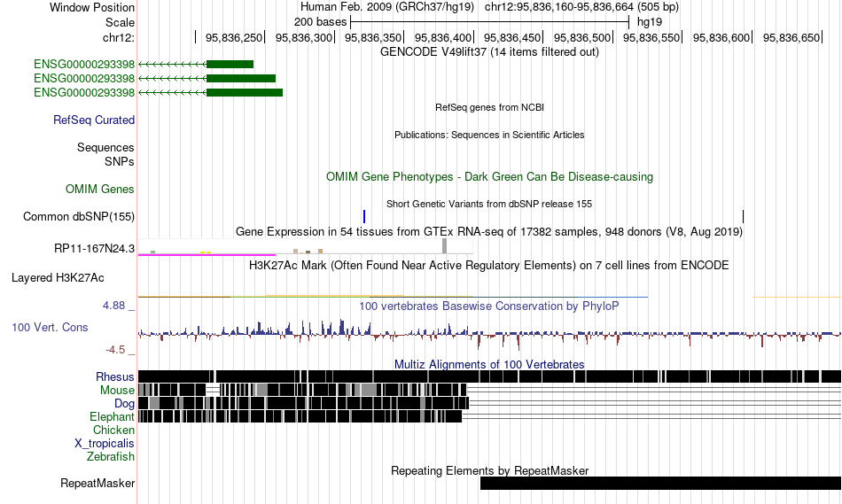Click the Mouse species label
This screenshot has width=842, height=504.
pyautogui.click(x=117, y=391)
